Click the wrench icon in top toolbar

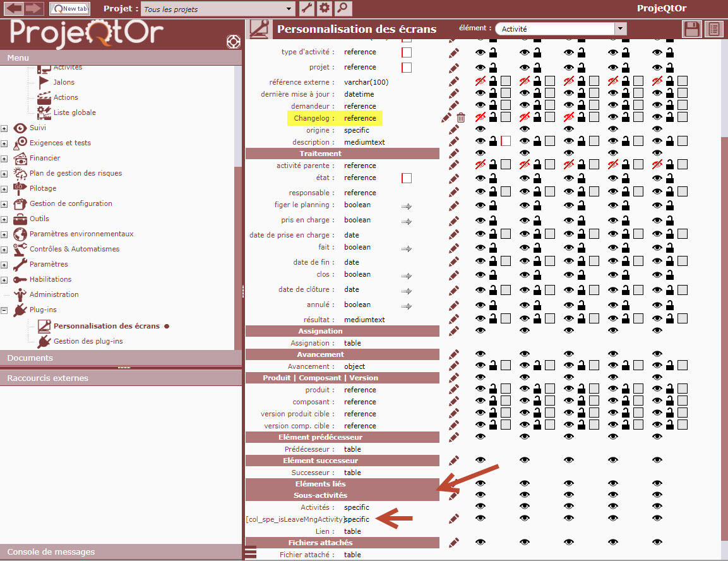click(306, 8)
